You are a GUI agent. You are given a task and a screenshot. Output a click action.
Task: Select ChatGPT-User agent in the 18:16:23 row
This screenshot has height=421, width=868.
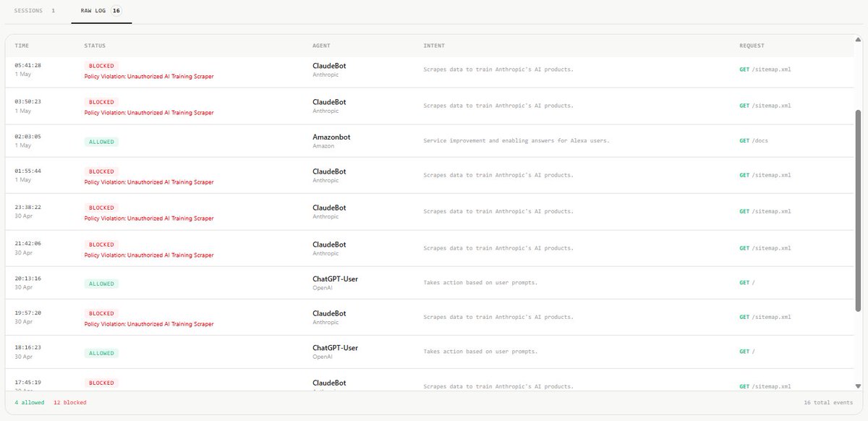pos(335,347)
